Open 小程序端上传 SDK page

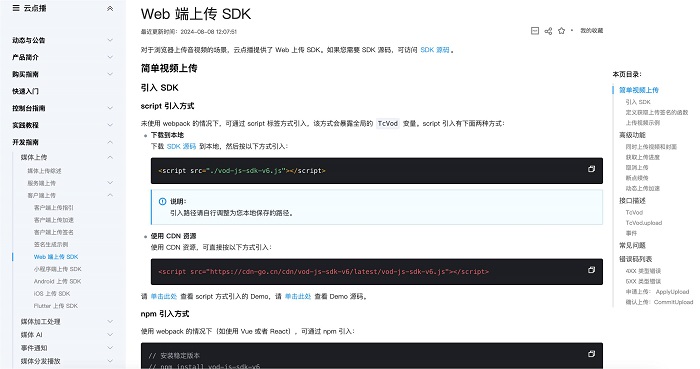point(58,269)
